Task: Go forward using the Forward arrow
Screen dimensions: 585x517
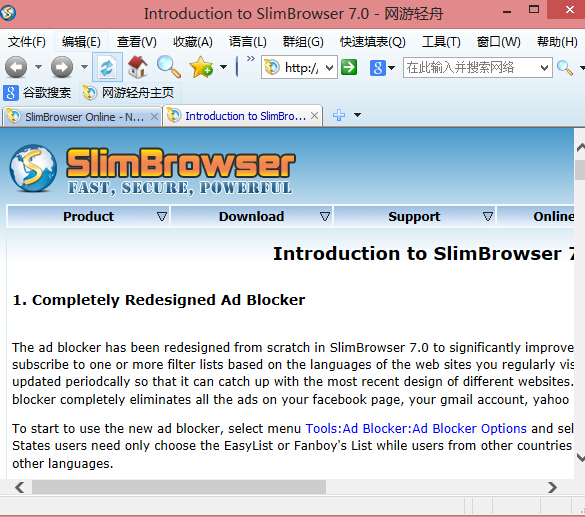Action: [62, 68]
